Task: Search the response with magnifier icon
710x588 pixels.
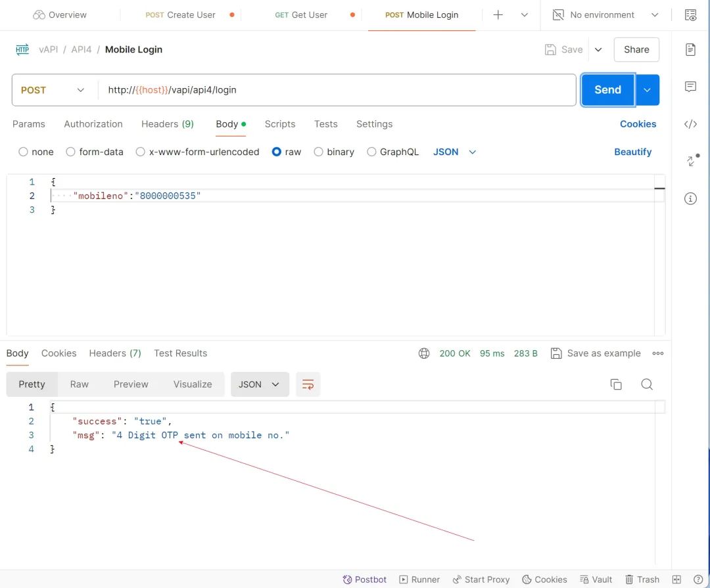Action: (x=647, y=384)
